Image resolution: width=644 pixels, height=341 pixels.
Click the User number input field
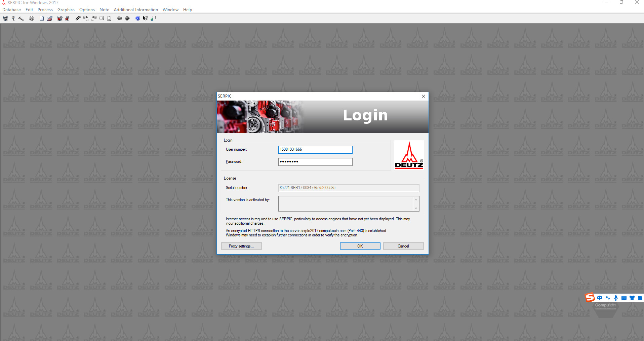tap(315, 150)
